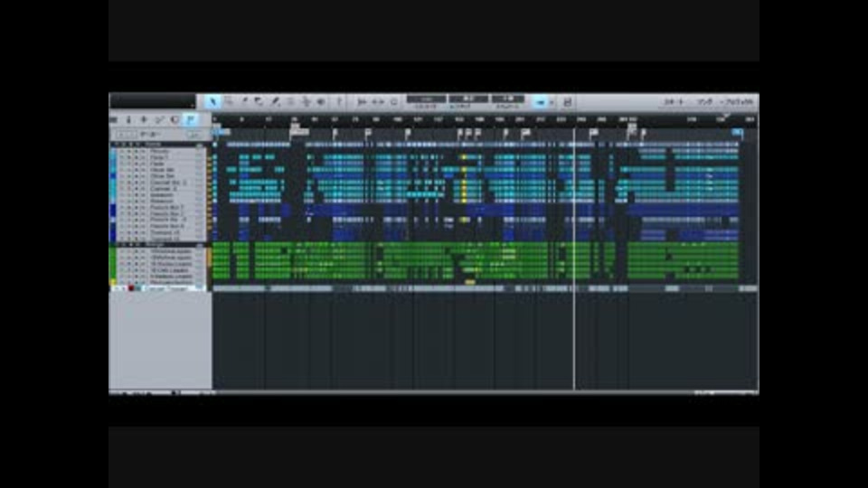The width and height of the screenshot is (868, 488).
Task: Select the Range tool
Action: pyautogui.click(x=228, y=102)
